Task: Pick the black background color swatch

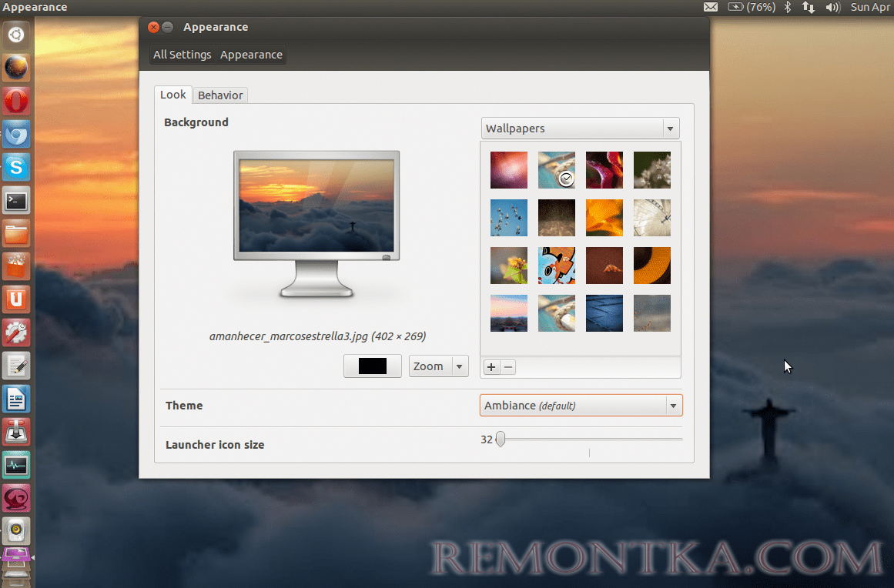Action: click(x=373, y=366)
